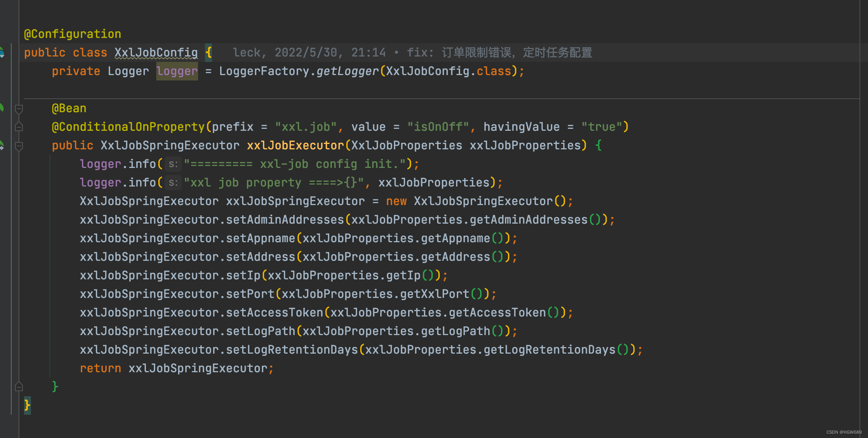This screenshot has height=438, width=868.
Task: Click the return keyword
Action: coord(101,368)
